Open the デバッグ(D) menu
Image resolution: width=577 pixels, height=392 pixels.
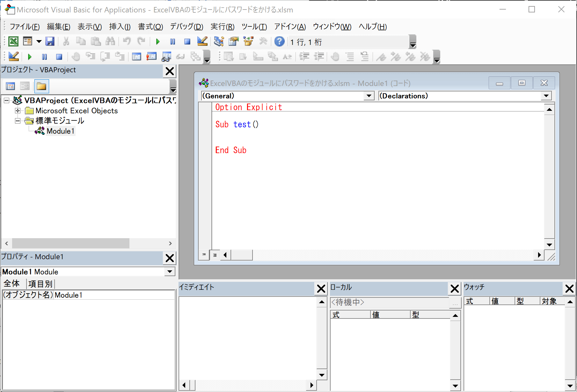point(186,27)
